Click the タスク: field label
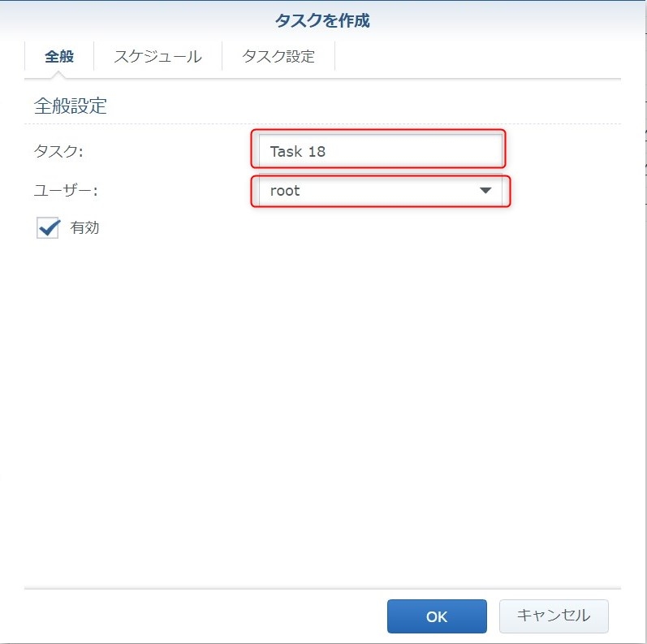647x644 pixels. [58, 151]
